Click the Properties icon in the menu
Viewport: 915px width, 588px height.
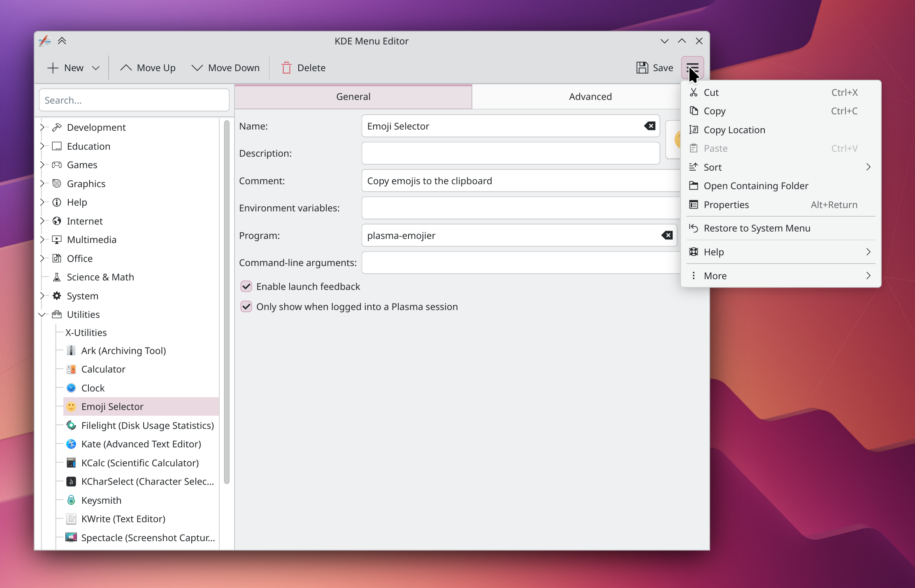[x=694, y=205]
